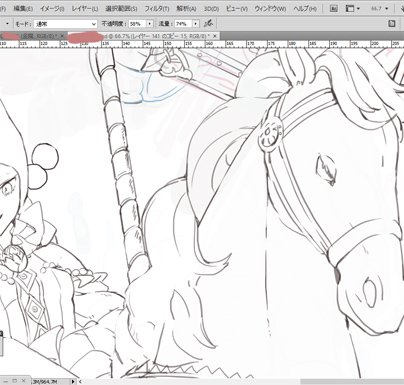
Task: Open the status bar info arrow menu
Action: pos(73,381)
